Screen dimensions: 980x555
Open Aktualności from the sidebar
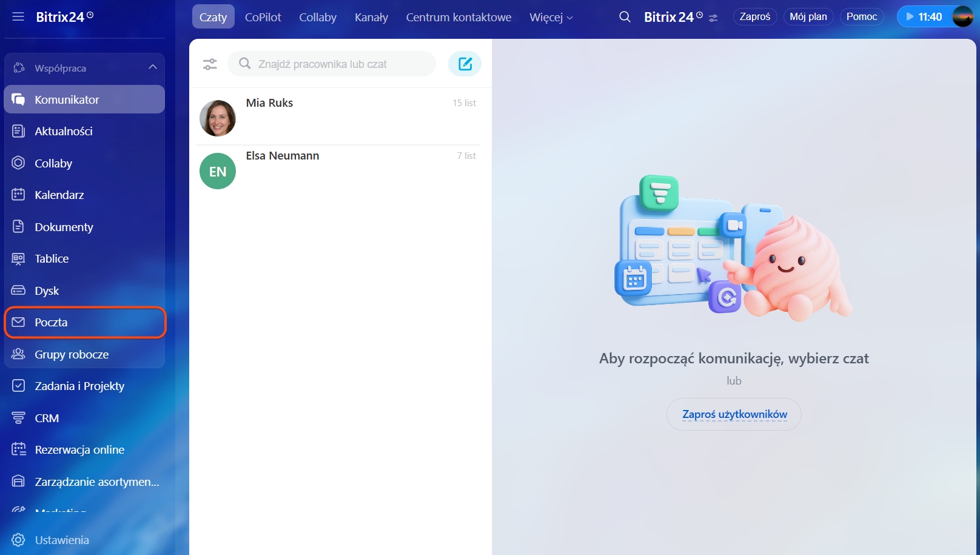[84, 131]
